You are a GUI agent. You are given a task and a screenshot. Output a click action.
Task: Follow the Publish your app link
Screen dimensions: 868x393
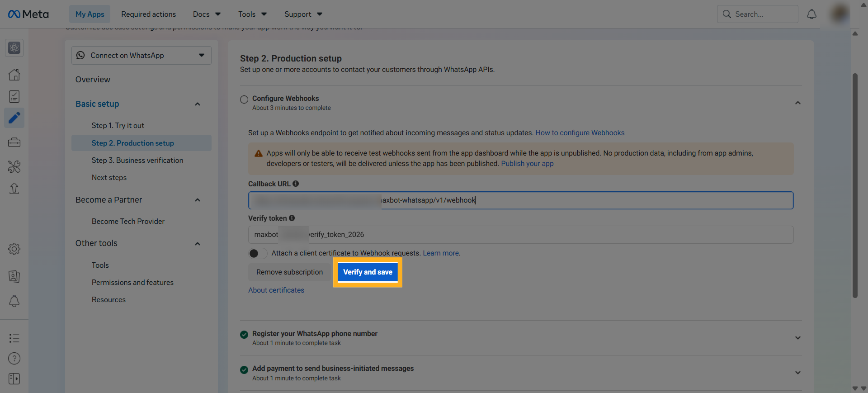(x=527, y=163)
